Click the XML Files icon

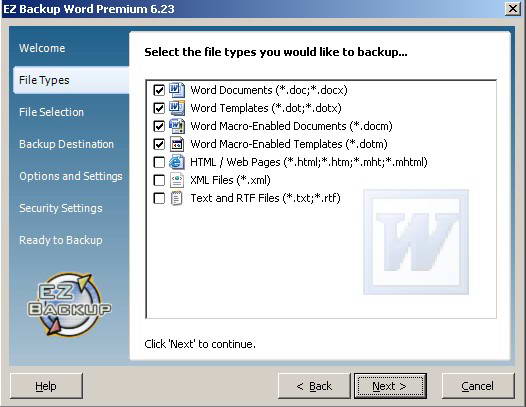[x=176, y=180]
